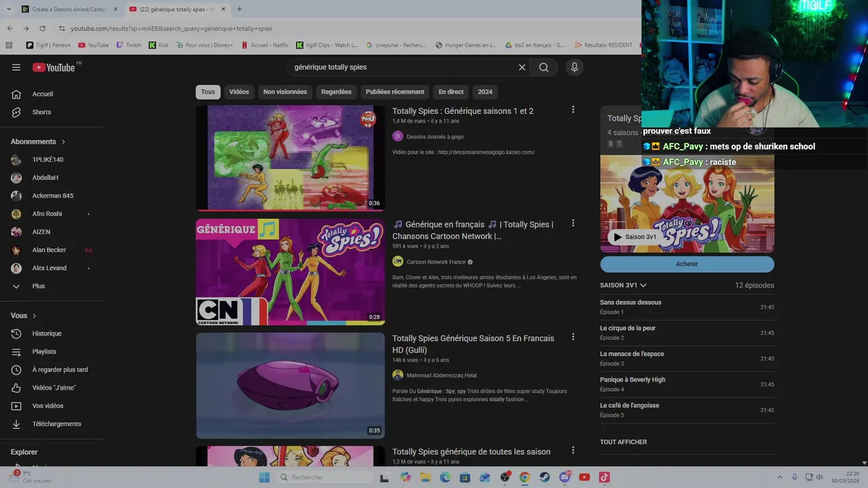Click the magnifier search button

click(x=544, y=67)
